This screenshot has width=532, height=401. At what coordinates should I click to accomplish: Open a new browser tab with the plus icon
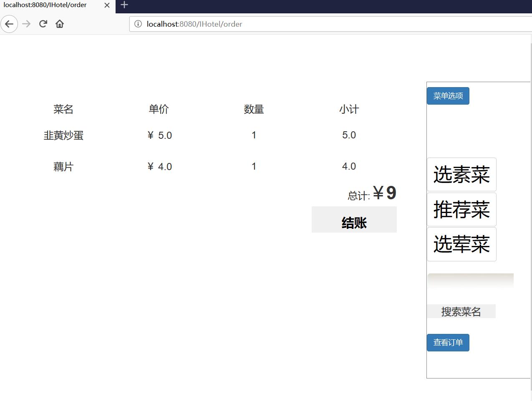pos(124,5)
